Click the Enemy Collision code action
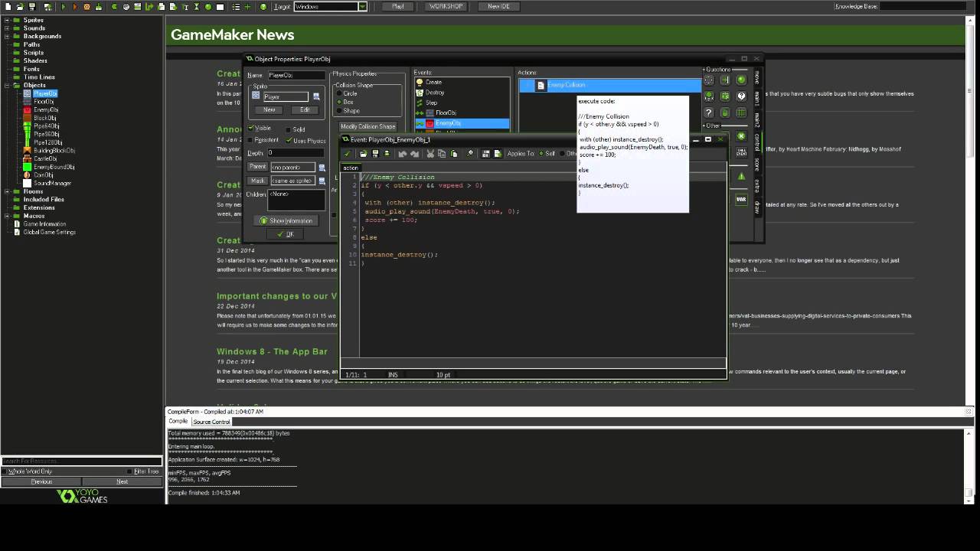Screen dimensions: 980x551 609,85
